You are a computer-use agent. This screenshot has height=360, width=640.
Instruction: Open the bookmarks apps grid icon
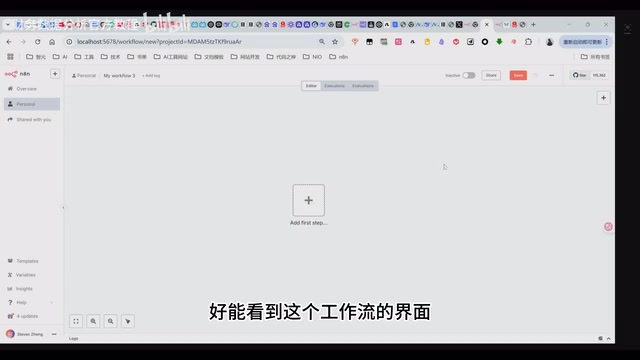(10, 57)
